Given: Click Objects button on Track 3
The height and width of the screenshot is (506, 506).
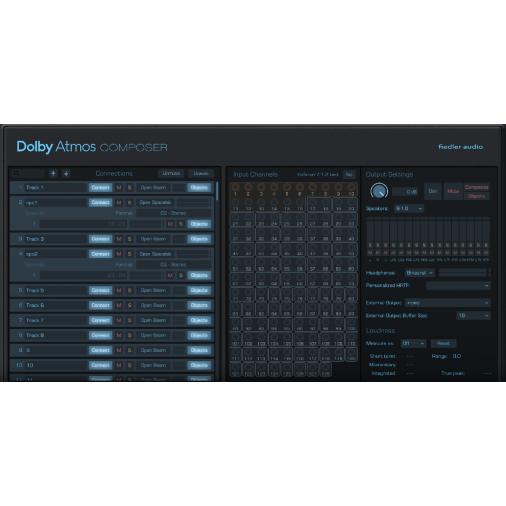Looking at the screenshot, I should click(x=199, y=239).
